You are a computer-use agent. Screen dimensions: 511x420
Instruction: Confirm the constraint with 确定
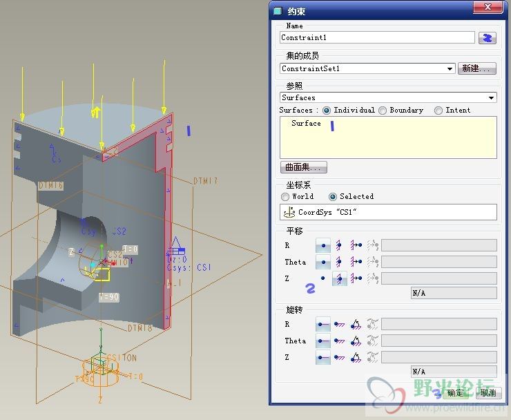455,393
